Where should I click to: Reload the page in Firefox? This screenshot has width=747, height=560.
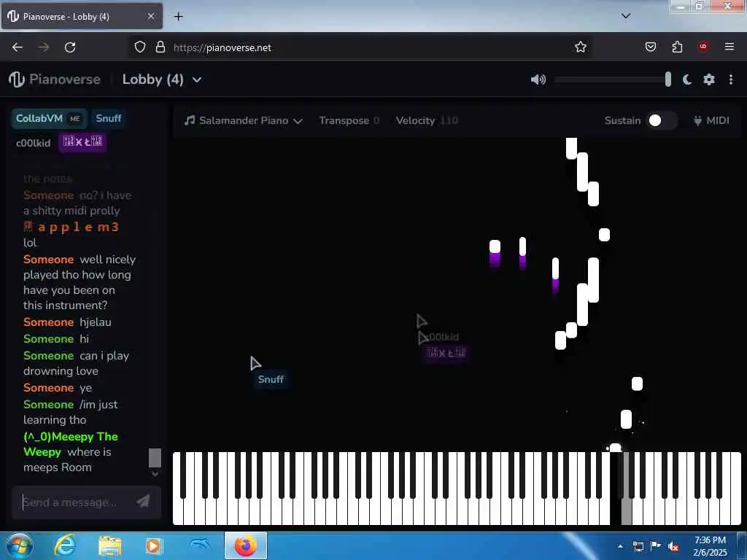[70, 47]
